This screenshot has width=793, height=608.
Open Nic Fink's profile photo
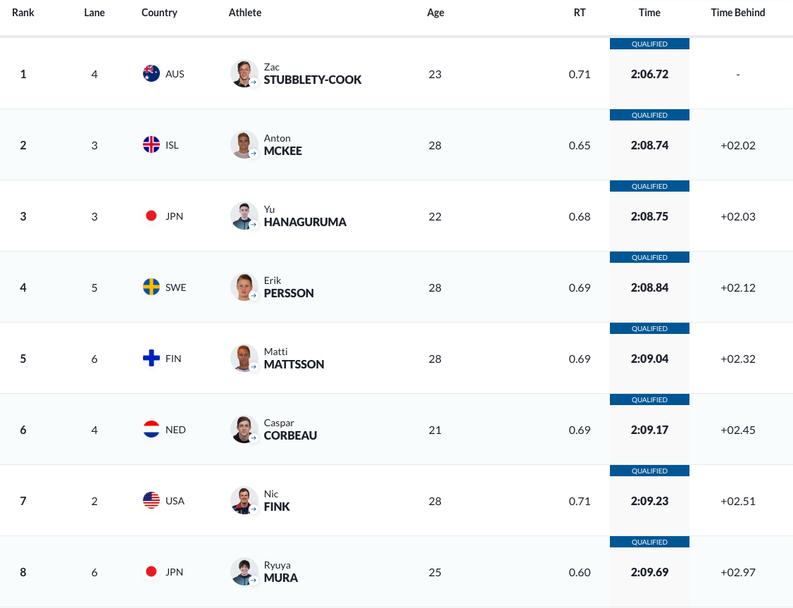(x=244, y=501)
